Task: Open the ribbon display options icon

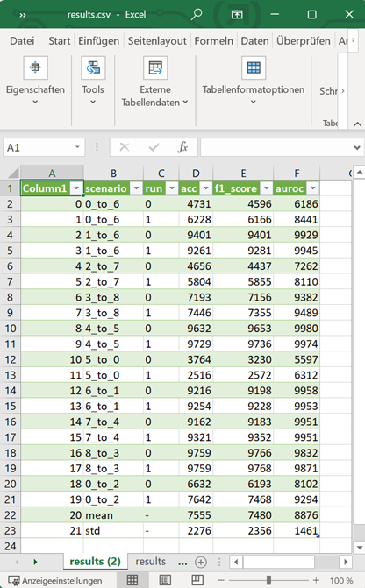Action: click(237, 15)
